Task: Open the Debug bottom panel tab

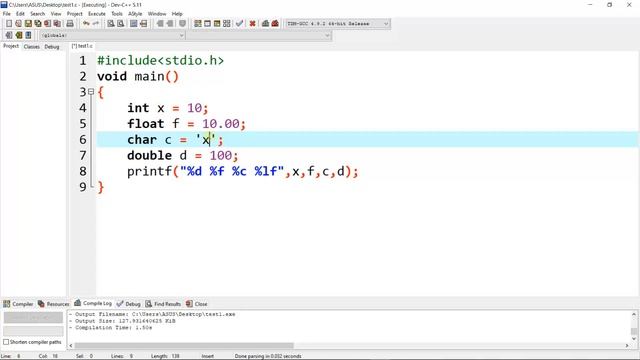Action: point(129,304)
